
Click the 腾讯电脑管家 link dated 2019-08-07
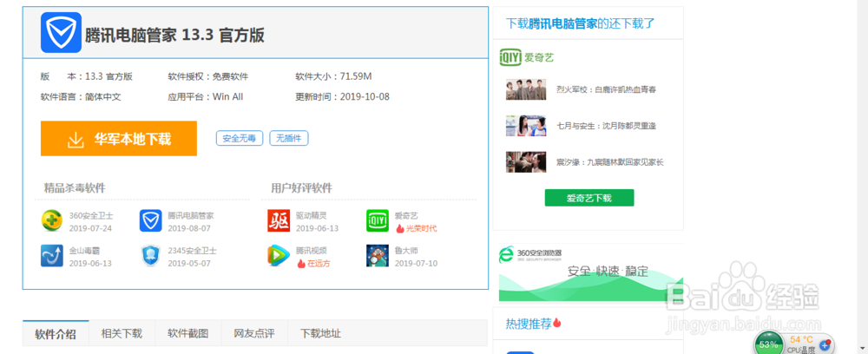pos(190,216)
